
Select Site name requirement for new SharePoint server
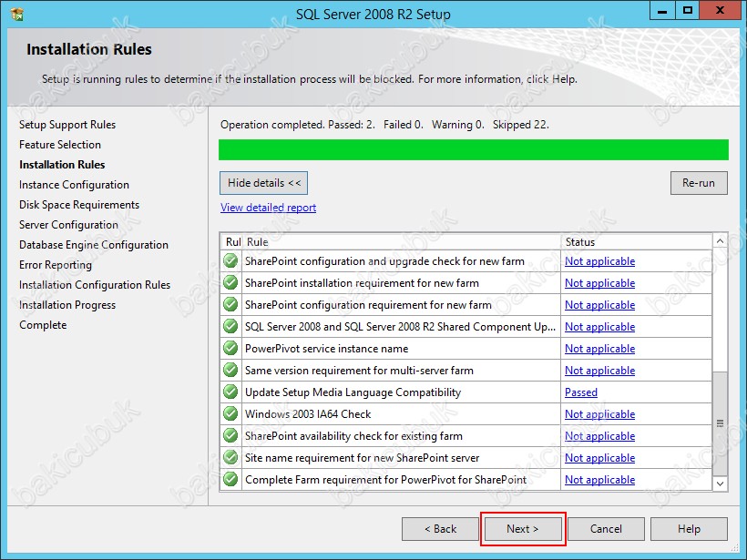(362, 458)
